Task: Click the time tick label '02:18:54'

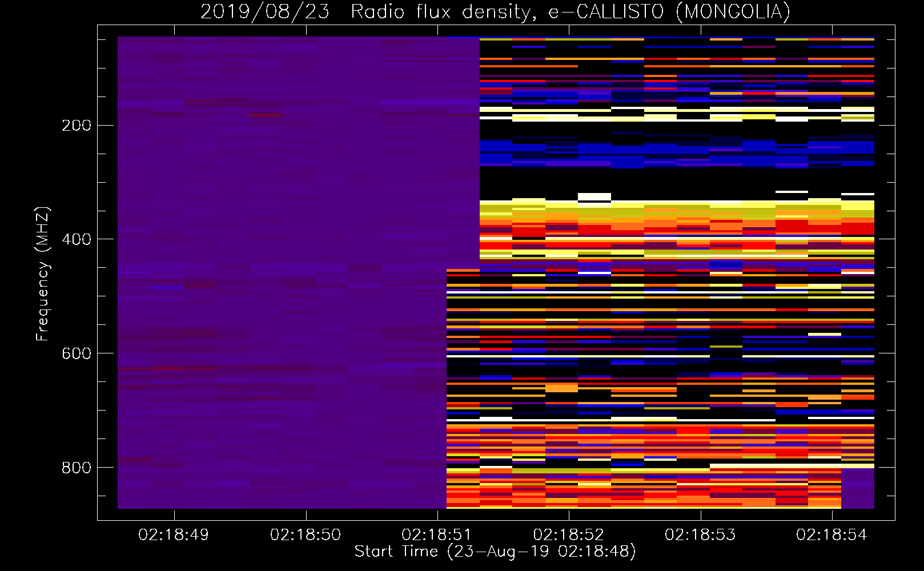Action: click(x=831, y=535)
